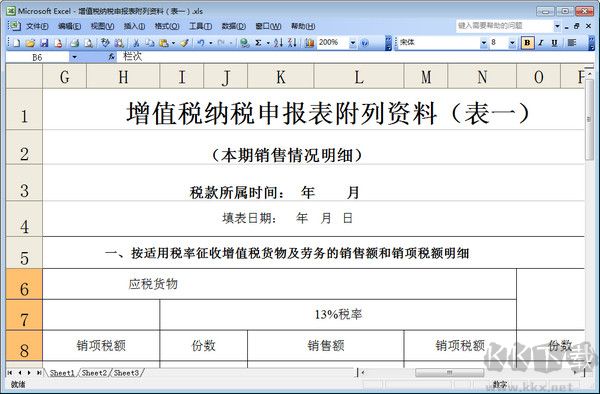This screenshot has width=600, height=394.
Task: Toggle Underline formatting
Action: 554,42
